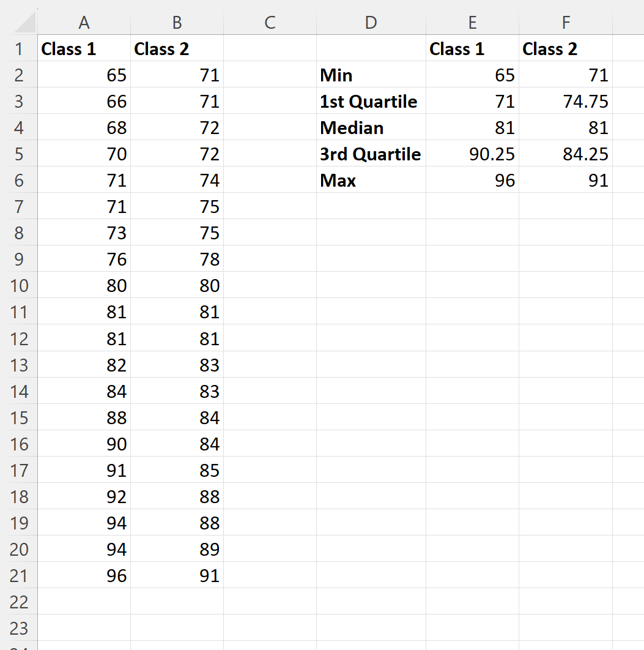This screenshot has height=650, width=644.
Task: Select column D header
Action: click(x=371, y=23)
